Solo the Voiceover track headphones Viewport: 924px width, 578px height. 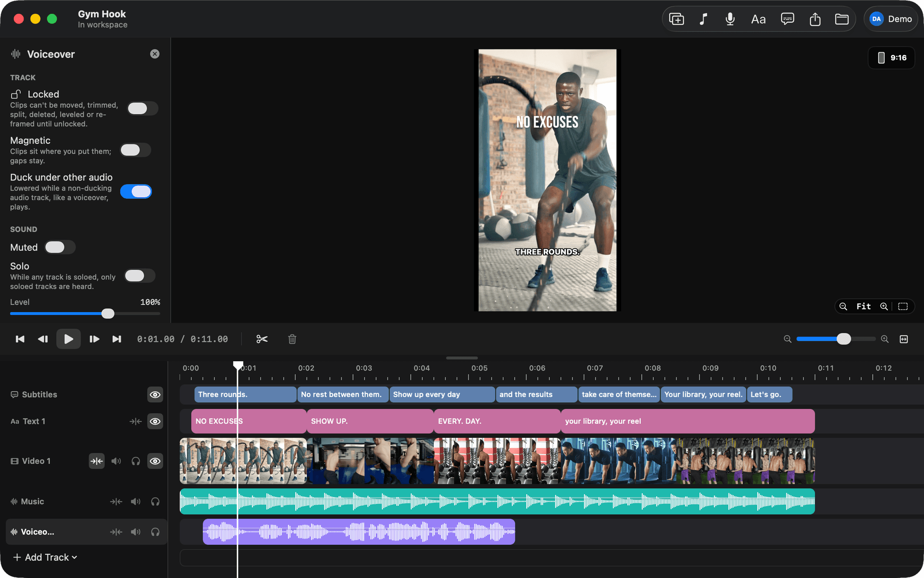coord(155,532)
